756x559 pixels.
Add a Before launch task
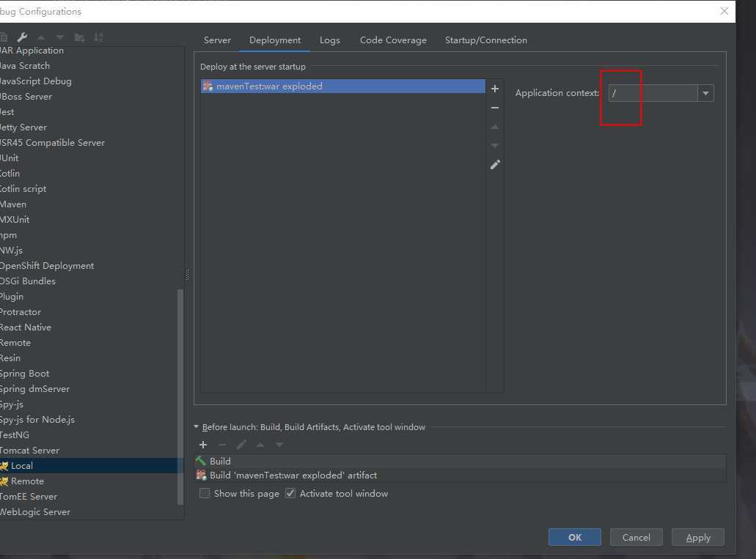(x=203, y=445)
